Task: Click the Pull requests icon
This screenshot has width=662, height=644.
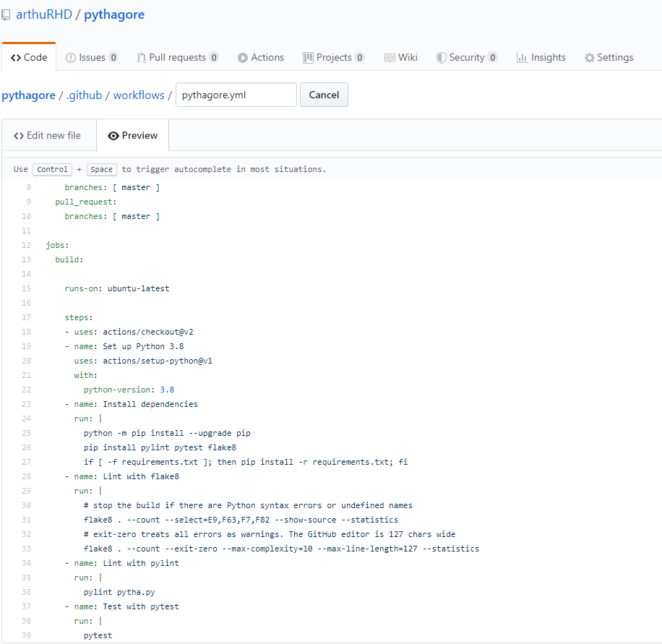Action: [142, 58]
